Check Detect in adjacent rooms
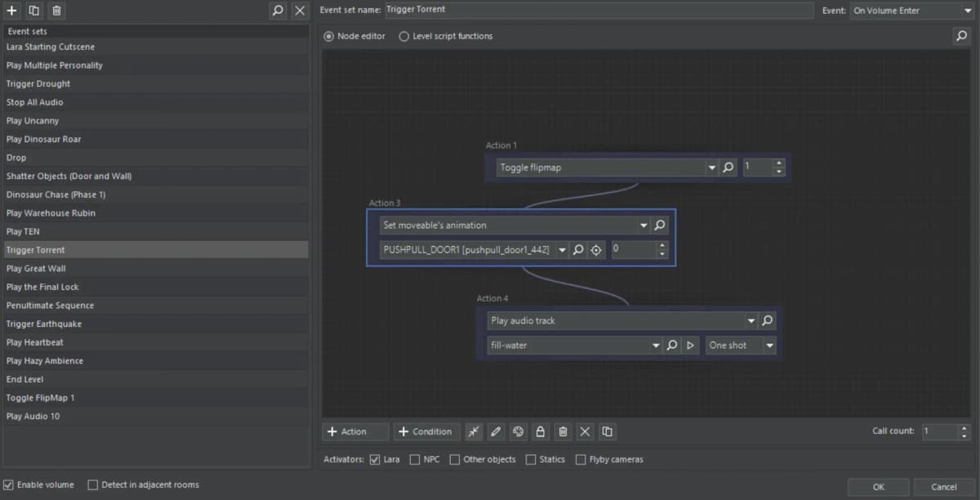Image resolution: width=980 pixels, height=500 pixels. point(92,484)
